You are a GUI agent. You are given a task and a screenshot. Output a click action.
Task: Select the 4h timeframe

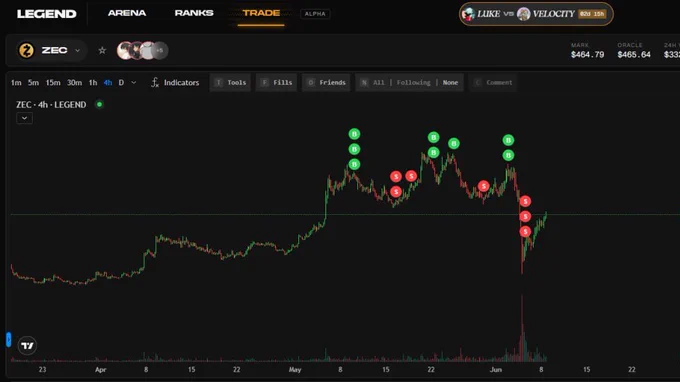click(108, 82)
